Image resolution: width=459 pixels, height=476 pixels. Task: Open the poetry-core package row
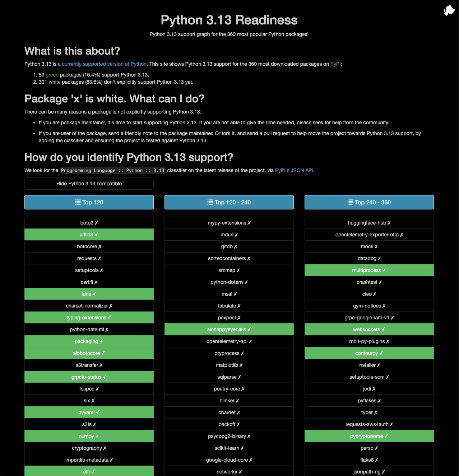[x=229, y=389]
